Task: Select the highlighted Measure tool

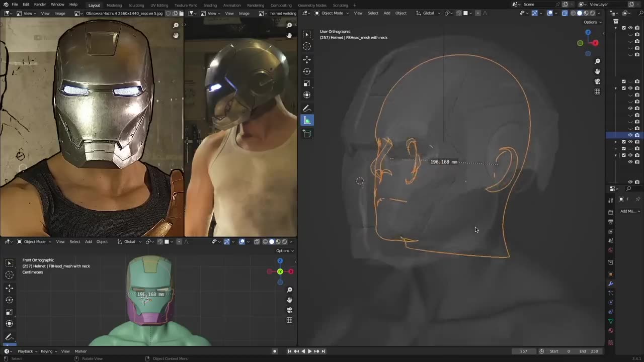Action: point(307,120)
